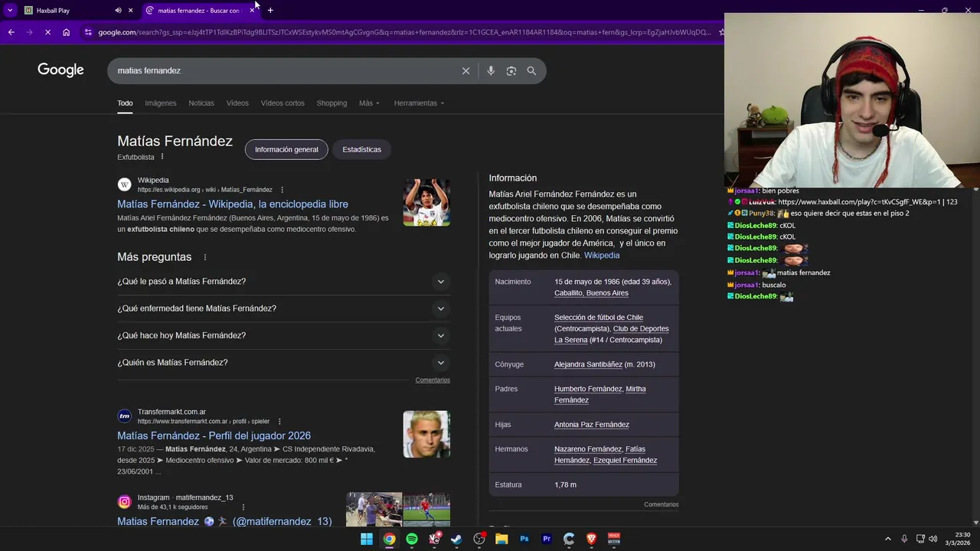Switch to Vídeos cortos tab

[x=283, y=103]
